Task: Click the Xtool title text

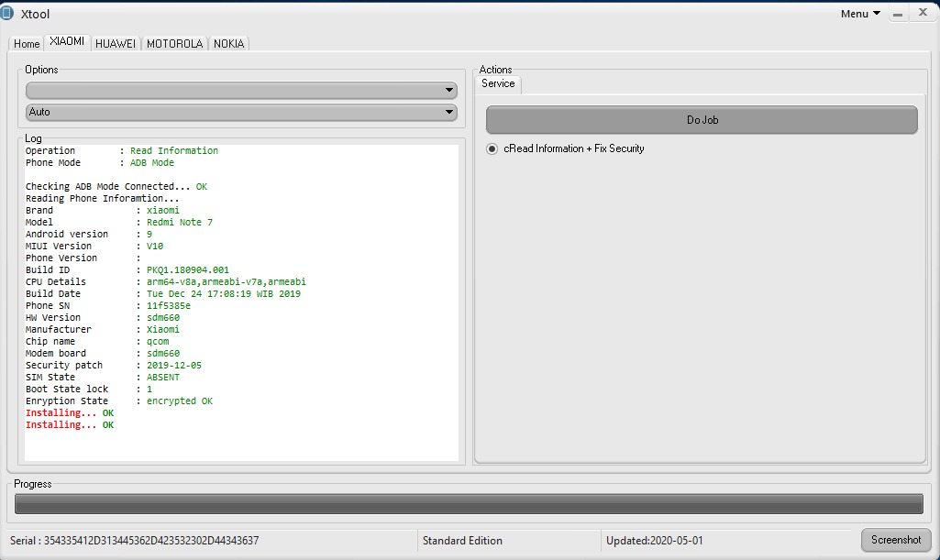Action: [36, 14]
